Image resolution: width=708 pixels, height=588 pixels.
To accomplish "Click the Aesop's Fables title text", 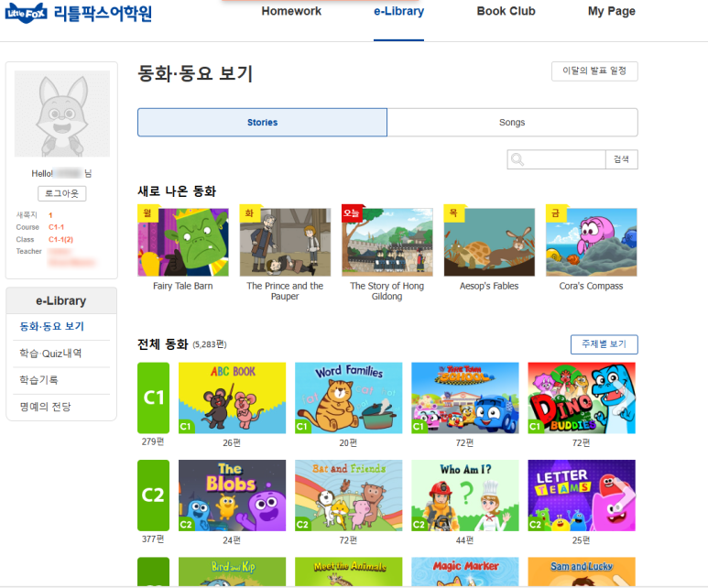I will tap(489, 286).
